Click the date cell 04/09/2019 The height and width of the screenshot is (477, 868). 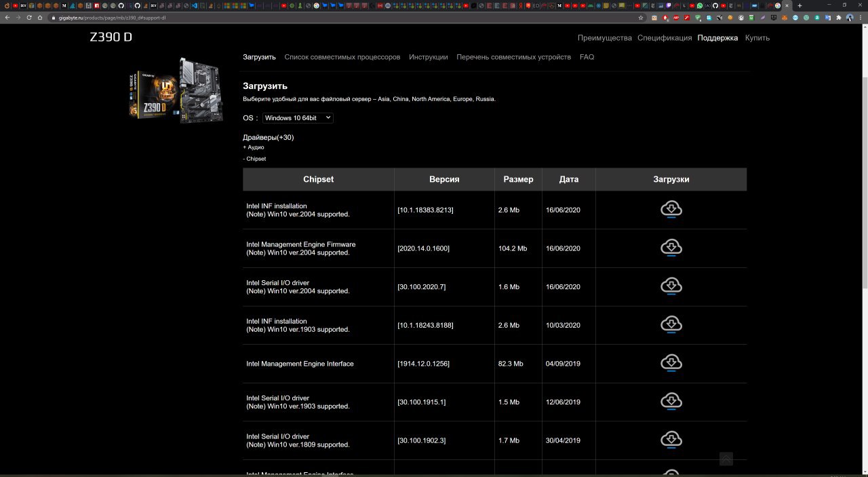tap(563, 364)
